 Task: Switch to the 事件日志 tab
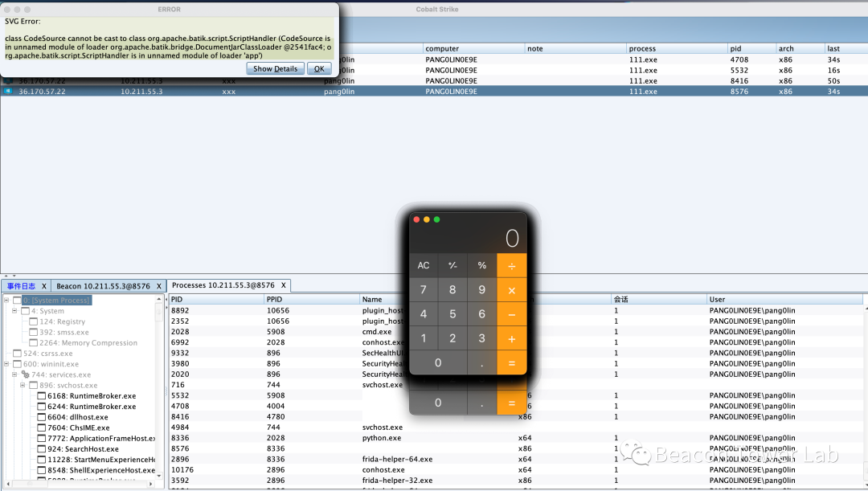pyautogui.click(x=21, y=286)
